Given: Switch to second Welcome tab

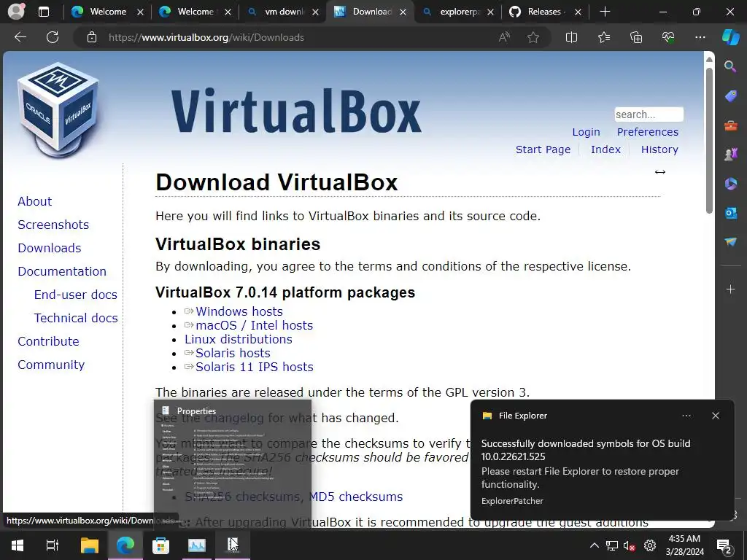Looking at the screenshot, I should [195, 12].
